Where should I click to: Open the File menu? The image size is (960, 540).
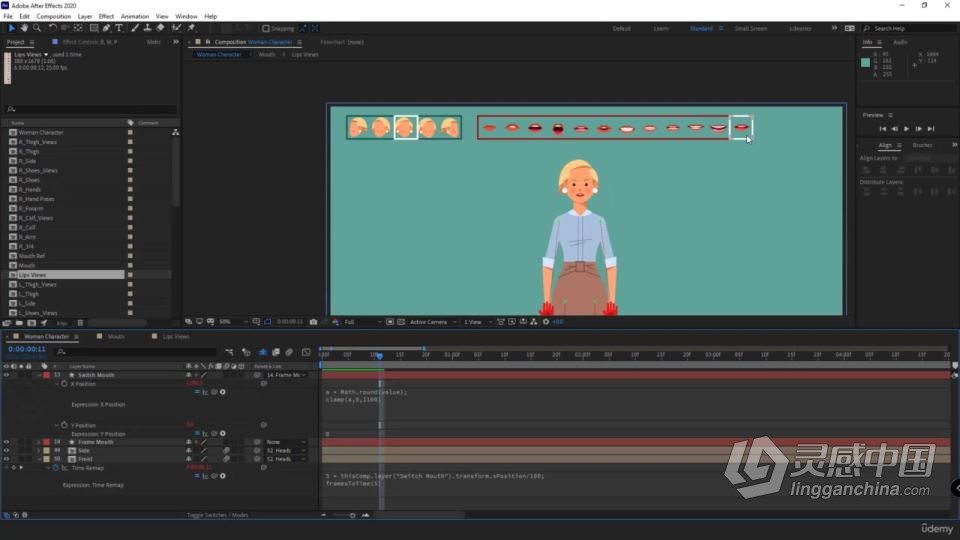click(7, 17)
